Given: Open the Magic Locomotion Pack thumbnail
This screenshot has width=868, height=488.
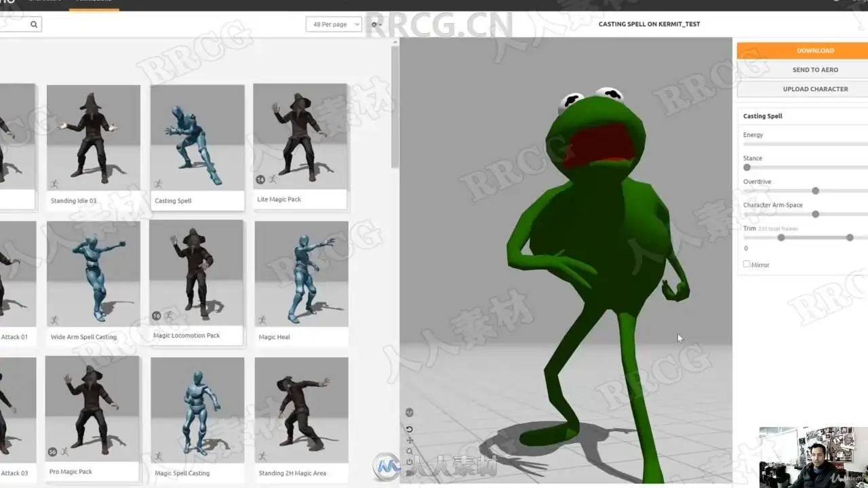Looking at the screenshot, I should pos(196,272).
